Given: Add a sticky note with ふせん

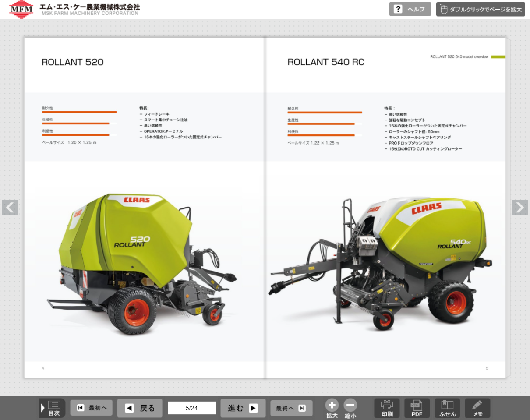Looking at the screenshot, I should [447, 408].
